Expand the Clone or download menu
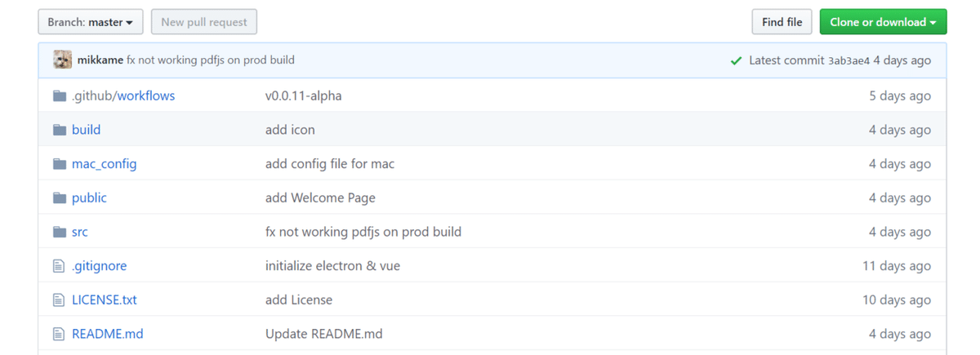The width and height of the screenshot is (980, 355). coord(883,22)
